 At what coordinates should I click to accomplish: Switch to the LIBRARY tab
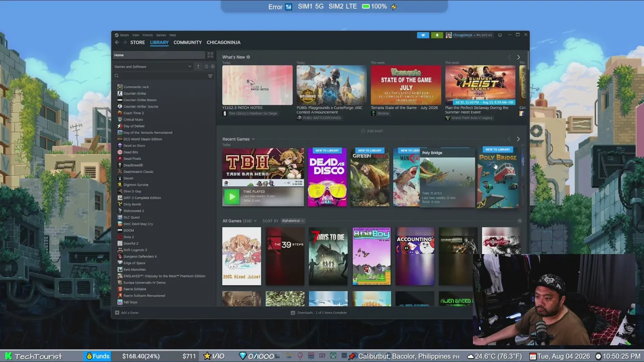tap(159, 42)
